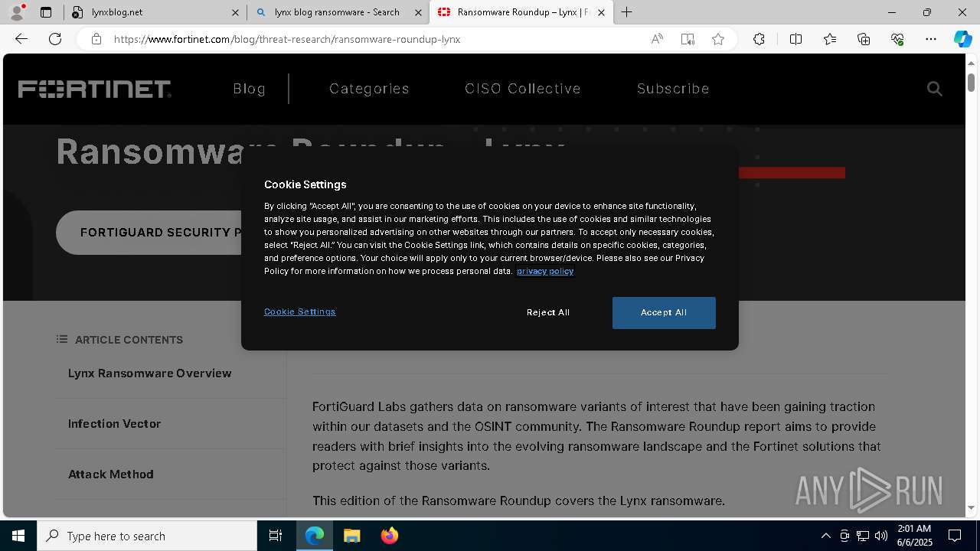Click the address bar URL field
This screenshot has width=980, height=551.
coord(375,39)
